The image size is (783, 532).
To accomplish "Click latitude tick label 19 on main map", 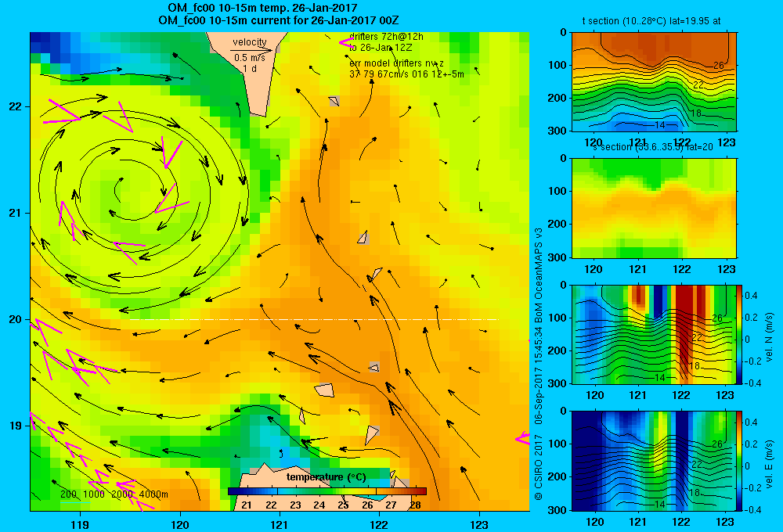I will tap(16, 426).
